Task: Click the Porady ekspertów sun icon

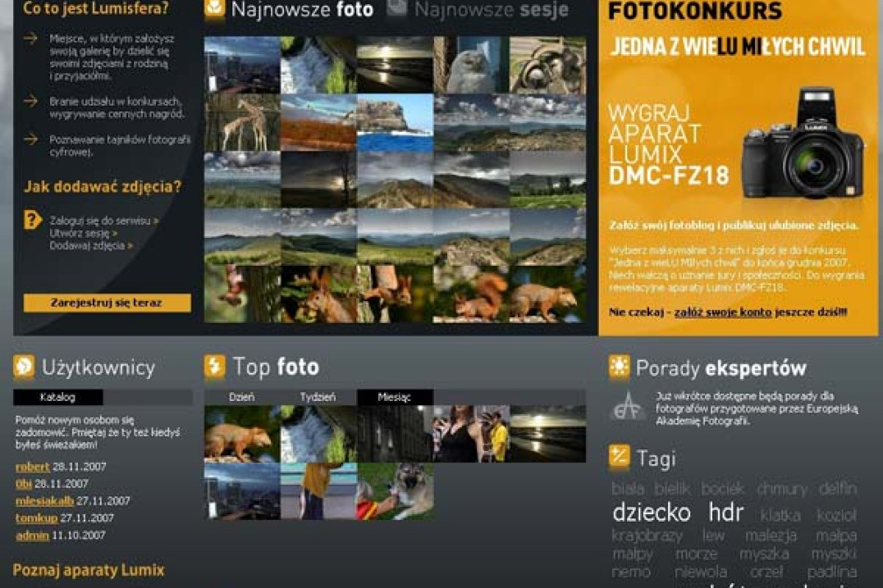Action: [x=619, y=367]
